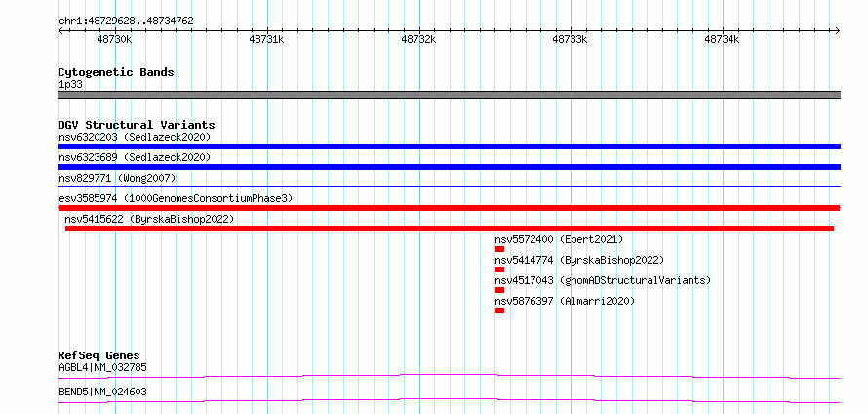Click the magenta AGBL4 gene line

[x=449, y=377]
